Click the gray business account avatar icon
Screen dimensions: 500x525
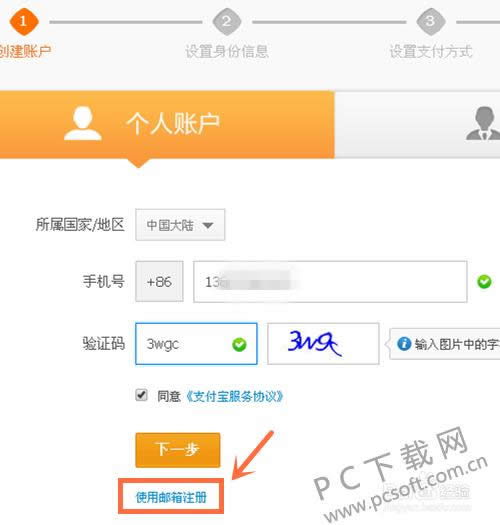(483, 123)
